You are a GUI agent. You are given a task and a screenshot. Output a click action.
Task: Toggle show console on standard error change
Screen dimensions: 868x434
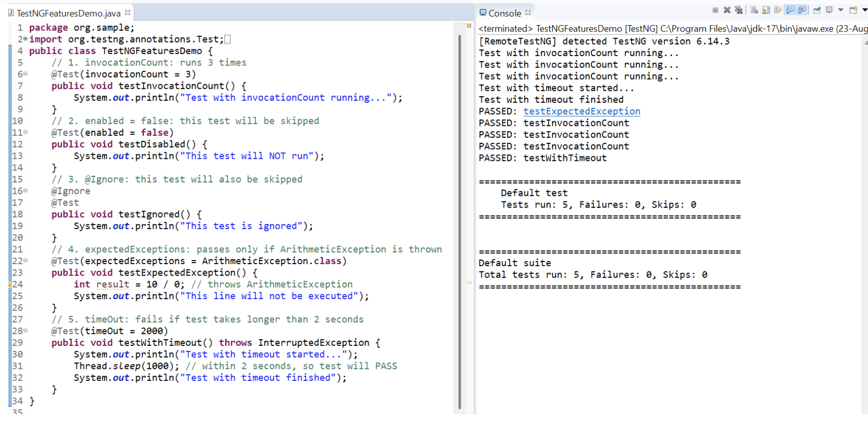pyautogui.click(x=802, y=10)
